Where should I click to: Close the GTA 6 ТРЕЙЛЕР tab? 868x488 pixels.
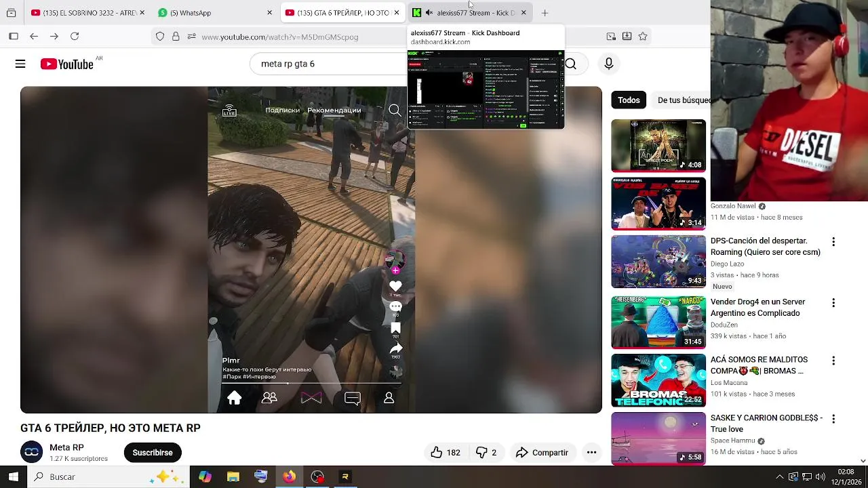coord(397,13)
